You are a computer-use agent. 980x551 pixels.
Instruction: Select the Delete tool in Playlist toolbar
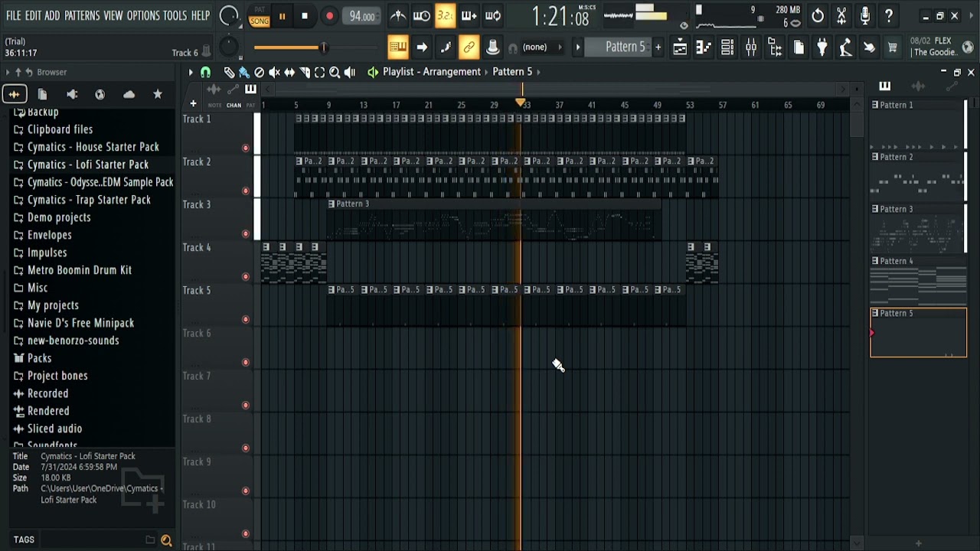[x=259, y=72]
